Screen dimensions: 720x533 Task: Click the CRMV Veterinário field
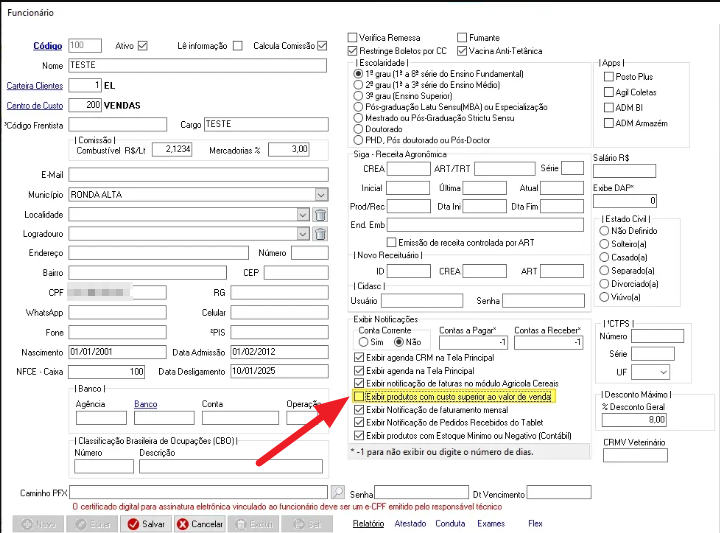[x=635, y=455]
